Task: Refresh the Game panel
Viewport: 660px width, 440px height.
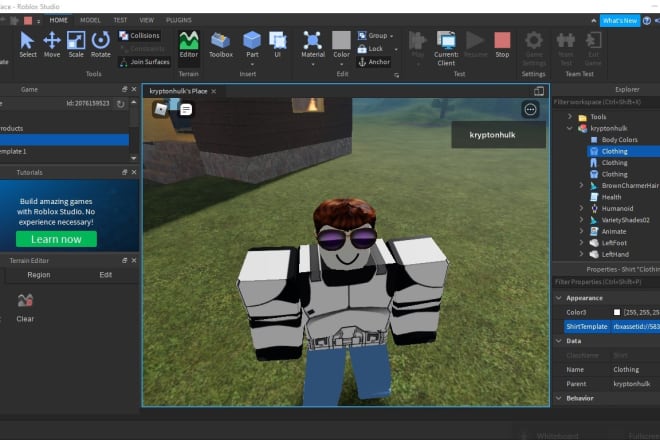Action: coord(120,104)
